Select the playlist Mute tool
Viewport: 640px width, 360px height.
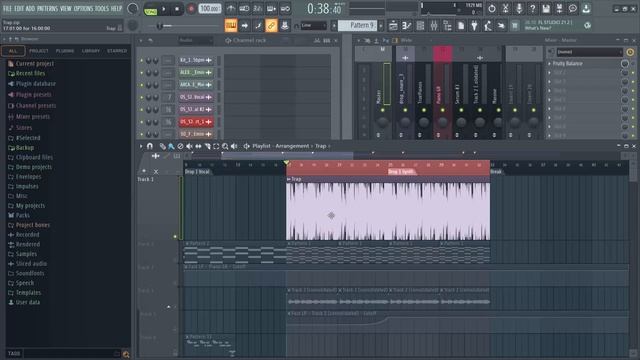(x=189, y=146)
